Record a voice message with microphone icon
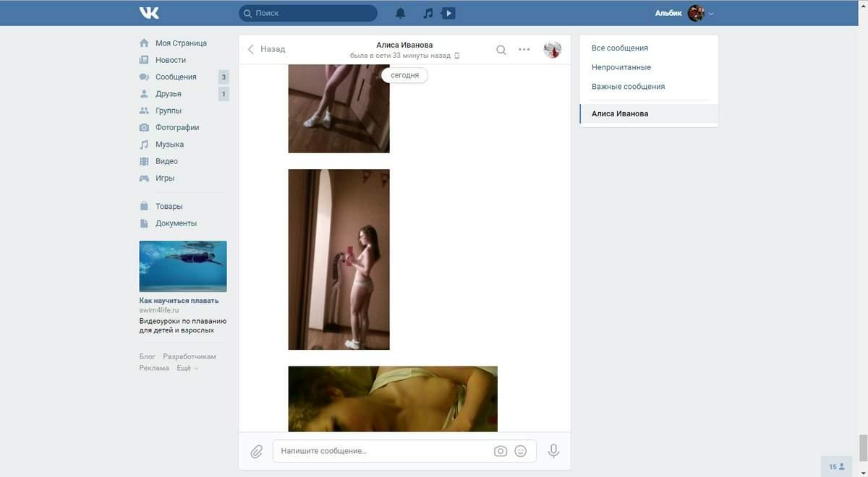 [553, 451]
